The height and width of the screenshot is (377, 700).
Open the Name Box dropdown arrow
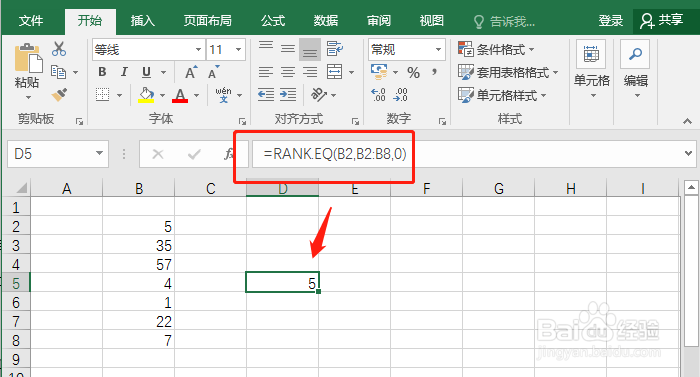pos(99,154)
